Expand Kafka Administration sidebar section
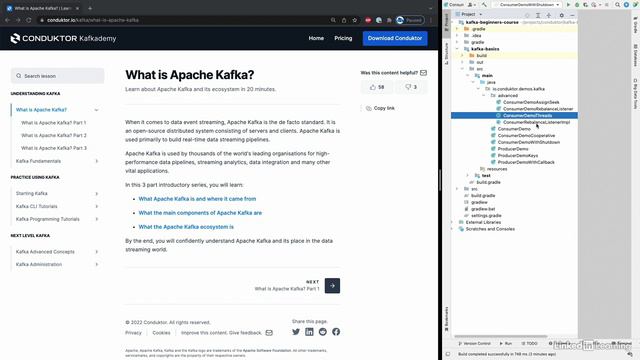This screenshot has width=640, height=360. pos(97,264)
